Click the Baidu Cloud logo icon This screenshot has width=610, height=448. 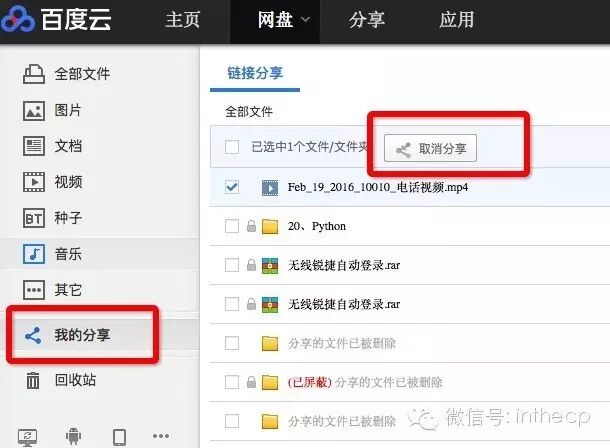pos(18,19)
